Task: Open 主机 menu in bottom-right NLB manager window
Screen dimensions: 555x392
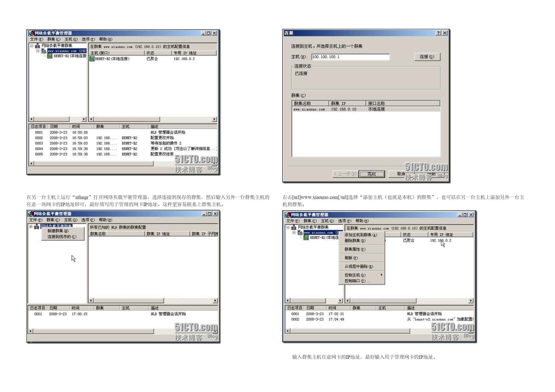Action: (327, 221)
